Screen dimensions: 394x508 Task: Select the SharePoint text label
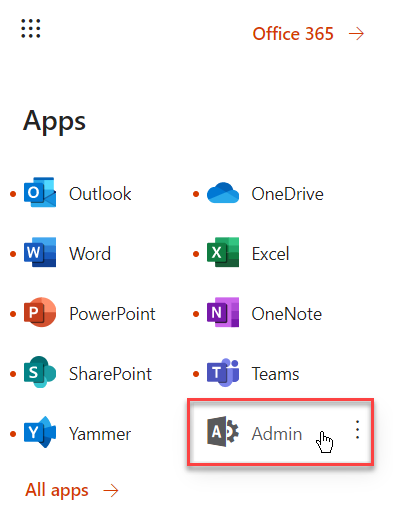pos(110,374)
